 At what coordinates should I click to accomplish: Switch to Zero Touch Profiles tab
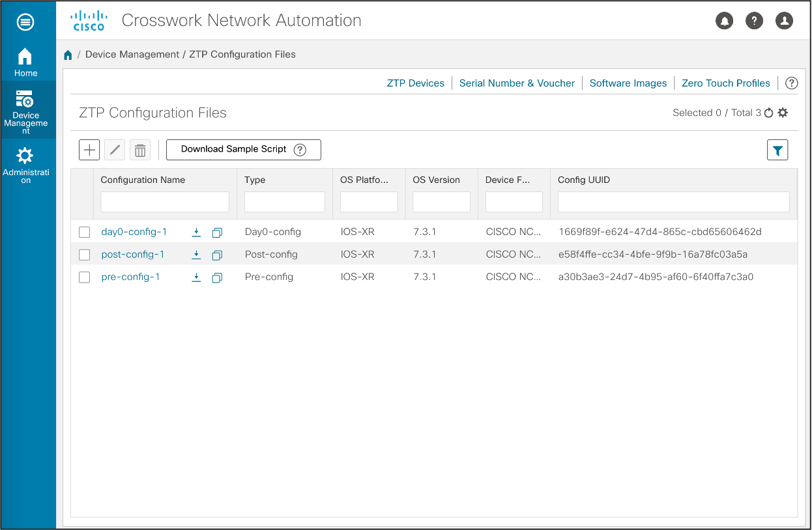click(x=726, y=83)
